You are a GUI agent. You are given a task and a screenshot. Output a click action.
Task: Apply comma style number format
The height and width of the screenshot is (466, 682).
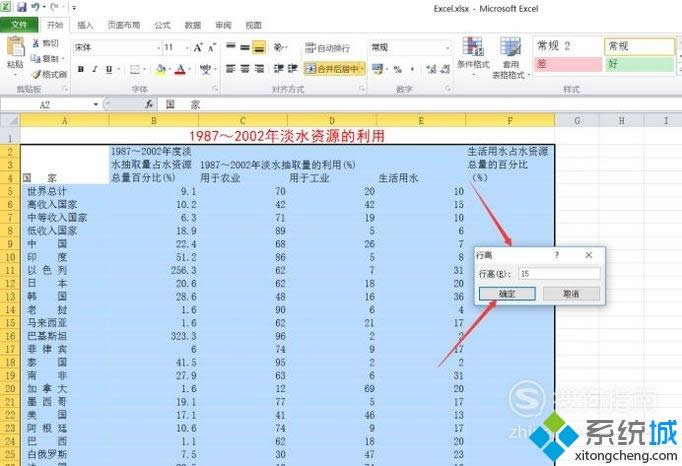[412, 69]
